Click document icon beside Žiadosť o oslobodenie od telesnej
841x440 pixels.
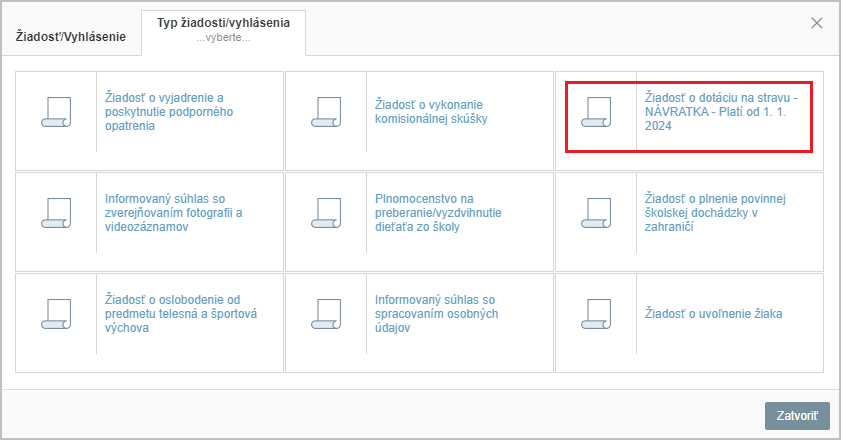coord(56,313)
